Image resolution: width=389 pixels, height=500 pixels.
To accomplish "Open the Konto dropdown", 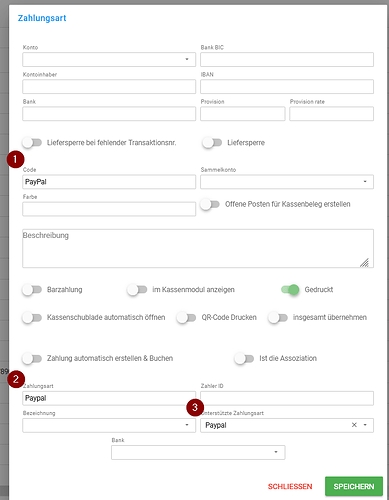I will point(109,59).
